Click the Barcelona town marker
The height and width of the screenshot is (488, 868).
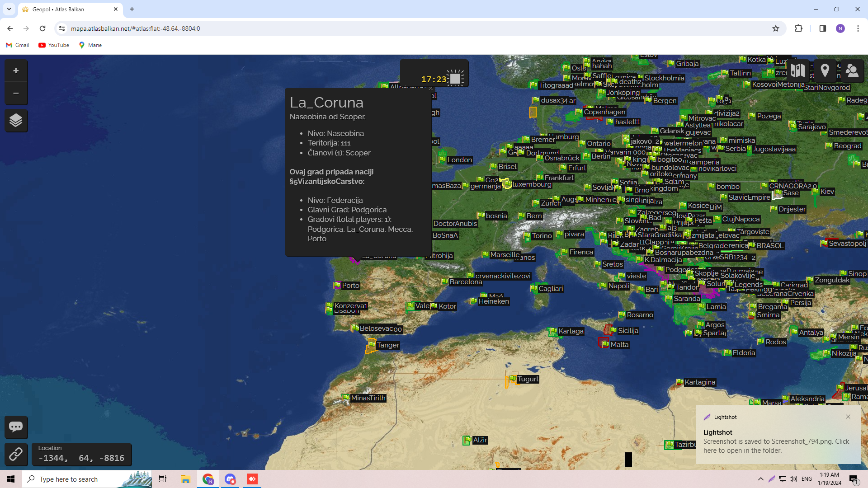[x=445, y=282]
